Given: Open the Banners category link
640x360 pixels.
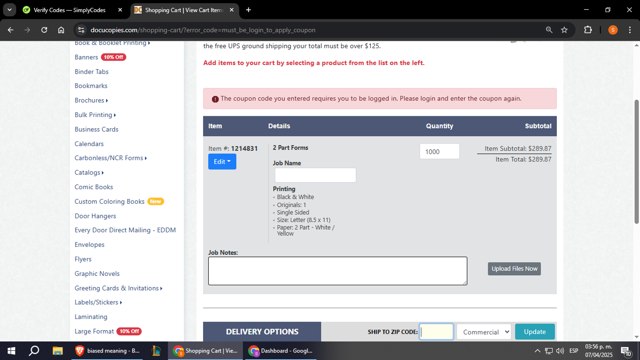Looking at the screenshot, I should (86, 57).
